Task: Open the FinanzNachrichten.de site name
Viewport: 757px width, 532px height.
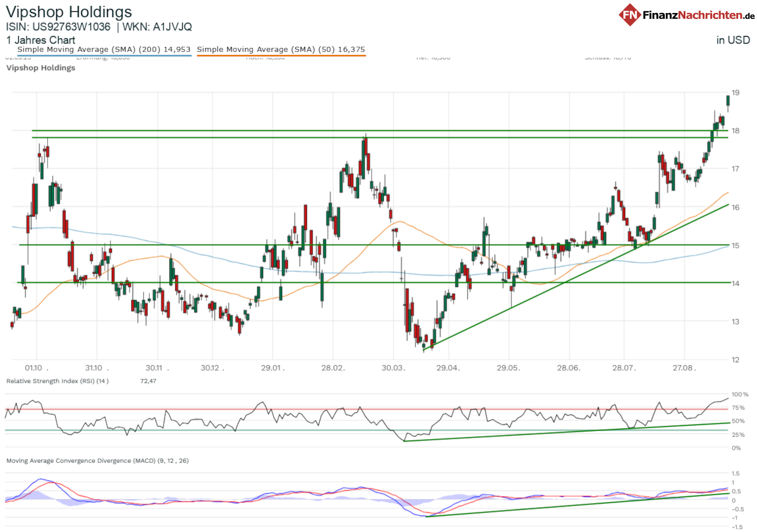Action: click(699, 15)
